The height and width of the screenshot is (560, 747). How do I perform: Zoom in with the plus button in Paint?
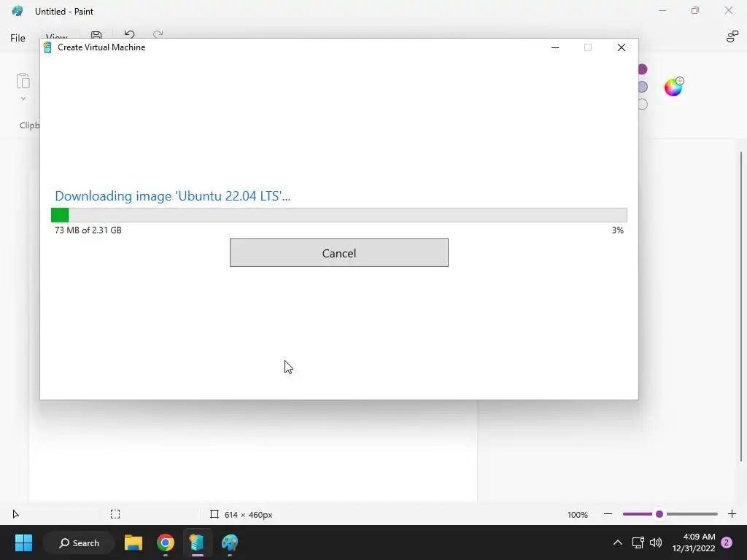click(x=732, y=514)
